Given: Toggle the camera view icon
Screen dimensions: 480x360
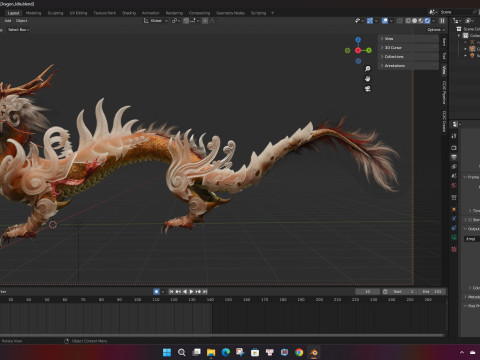Looking at the screenshot, I should (367, 89).
